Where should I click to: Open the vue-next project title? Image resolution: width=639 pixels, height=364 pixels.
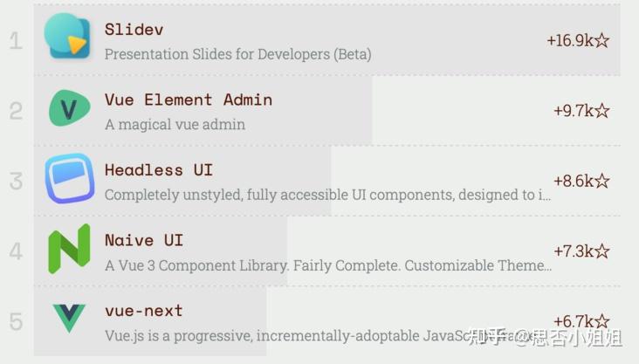tap(144, 311)
